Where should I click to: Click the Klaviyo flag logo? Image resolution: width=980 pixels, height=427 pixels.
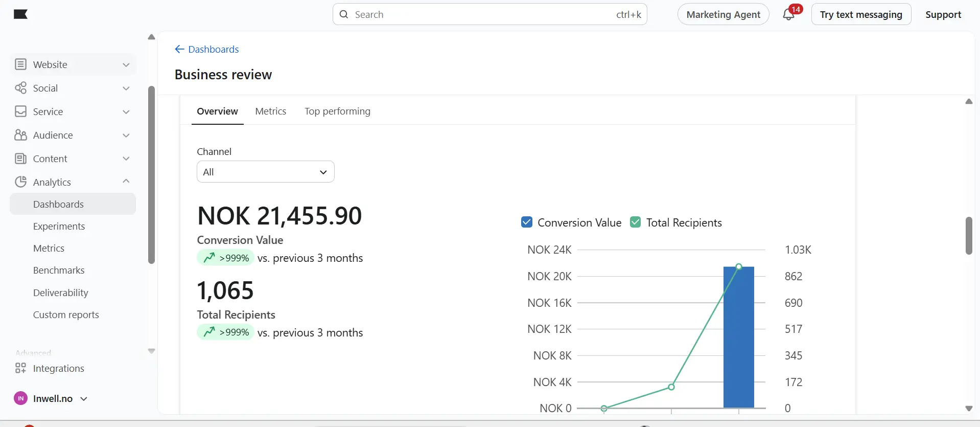click(x=20, y=14)
